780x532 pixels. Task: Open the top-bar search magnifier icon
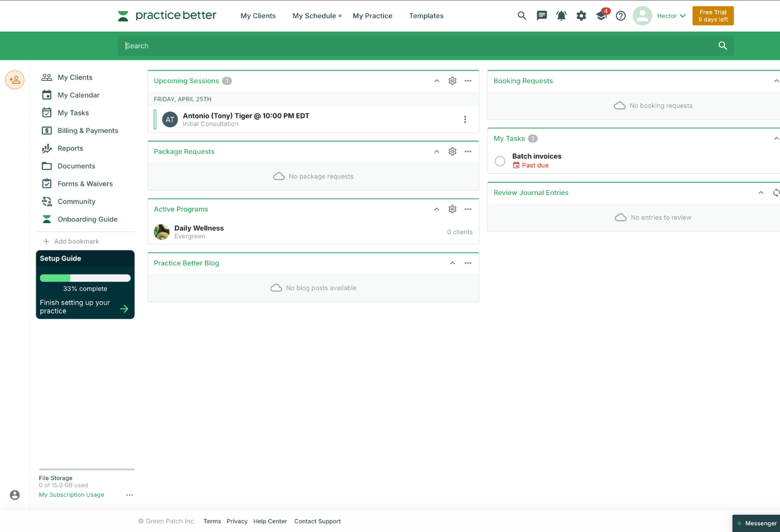coord(522,16)
